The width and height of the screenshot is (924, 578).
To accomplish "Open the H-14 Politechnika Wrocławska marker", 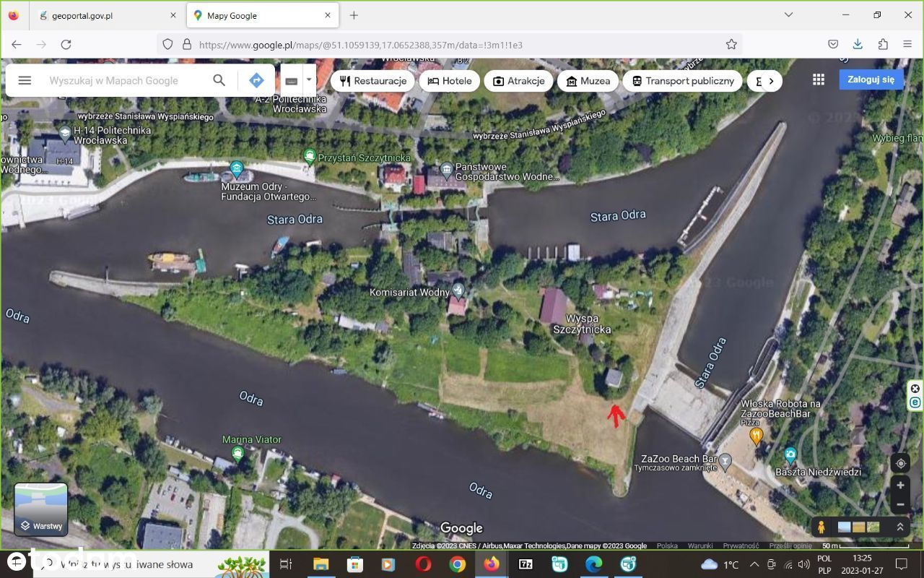I will pos(66,133).
